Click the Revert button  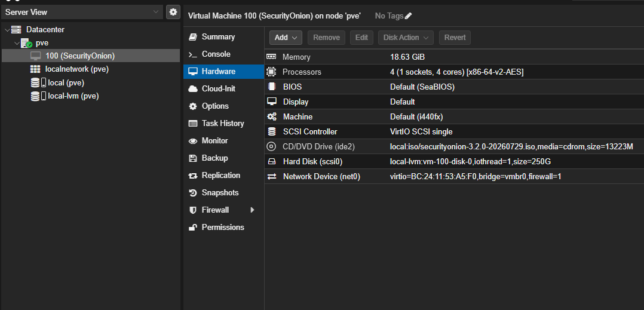(x=455, y=38)
